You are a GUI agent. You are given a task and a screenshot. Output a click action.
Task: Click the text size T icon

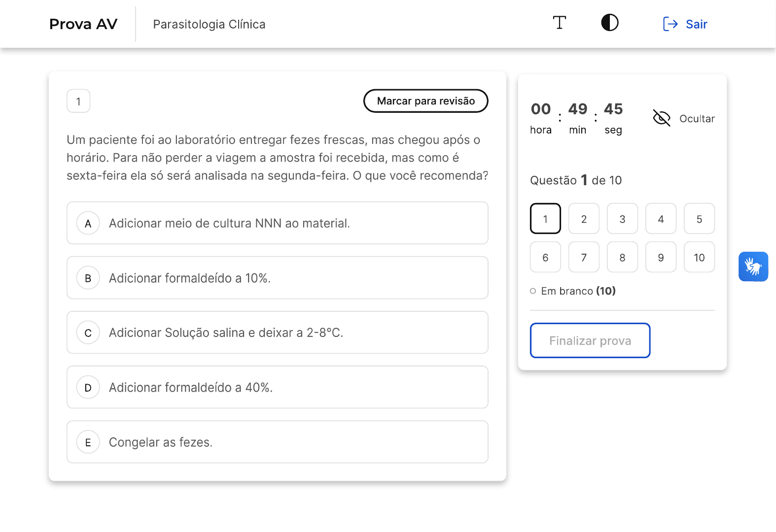tap(559, 23)
